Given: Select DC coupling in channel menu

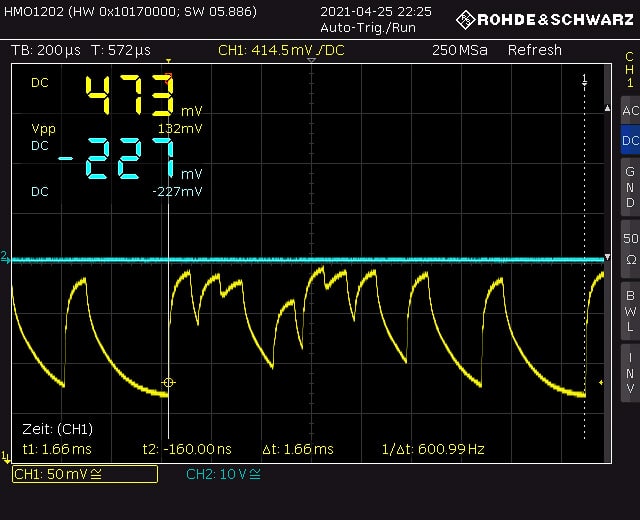Looking at the screenshot, I should point(629,141).
